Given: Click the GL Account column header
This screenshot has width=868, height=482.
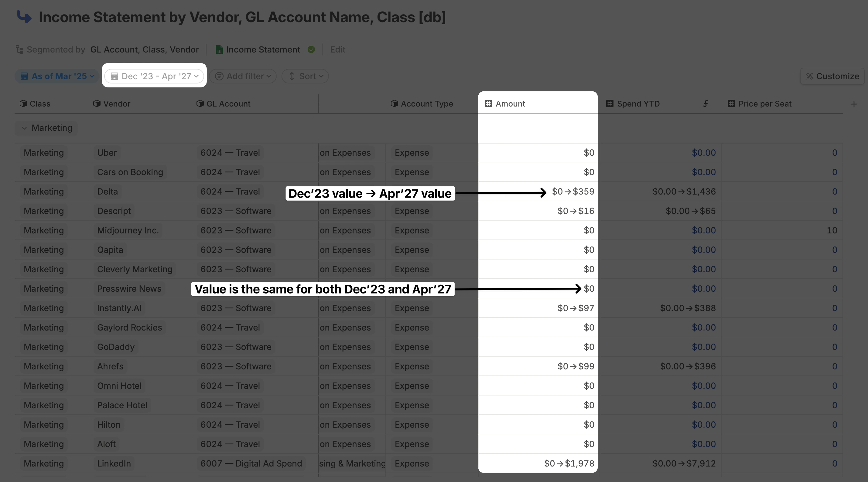Looking at the screenshot, I should 228,104.
